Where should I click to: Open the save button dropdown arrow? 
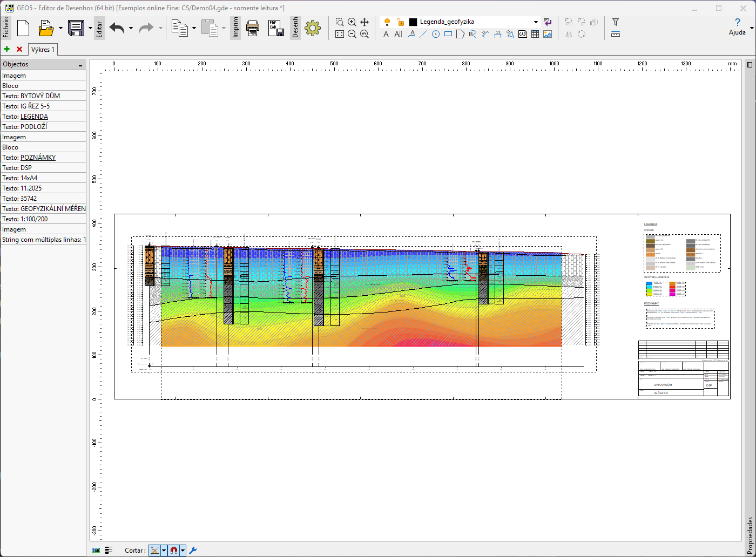[90, 28]
